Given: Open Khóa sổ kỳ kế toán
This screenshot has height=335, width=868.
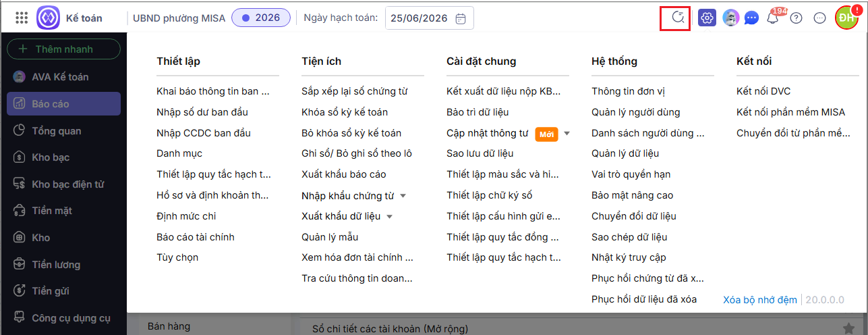Looking at the screenshot, I should 345,112.
